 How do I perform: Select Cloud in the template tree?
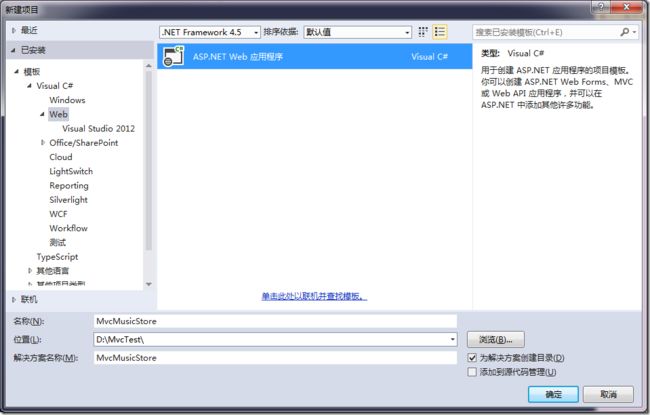(61, 157)
